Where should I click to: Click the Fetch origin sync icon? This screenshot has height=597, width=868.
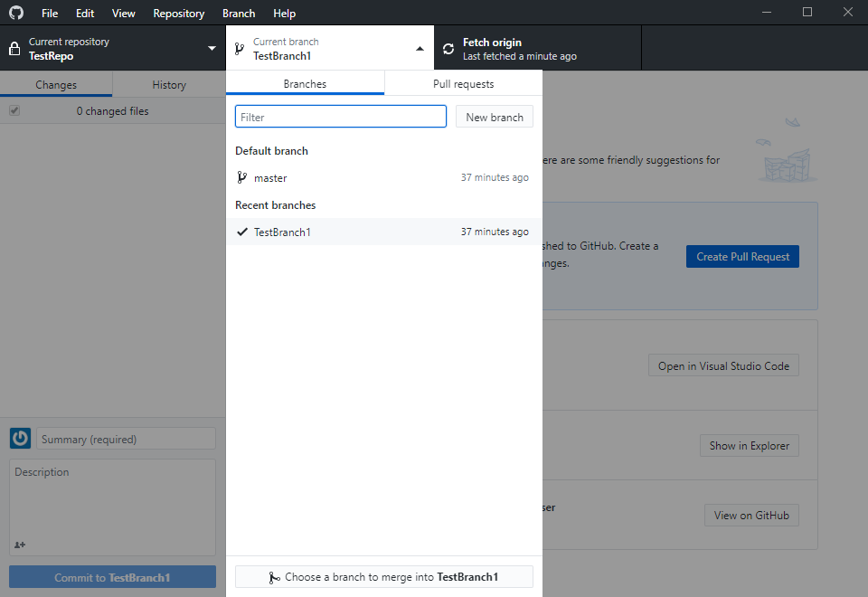pos(448,49)
